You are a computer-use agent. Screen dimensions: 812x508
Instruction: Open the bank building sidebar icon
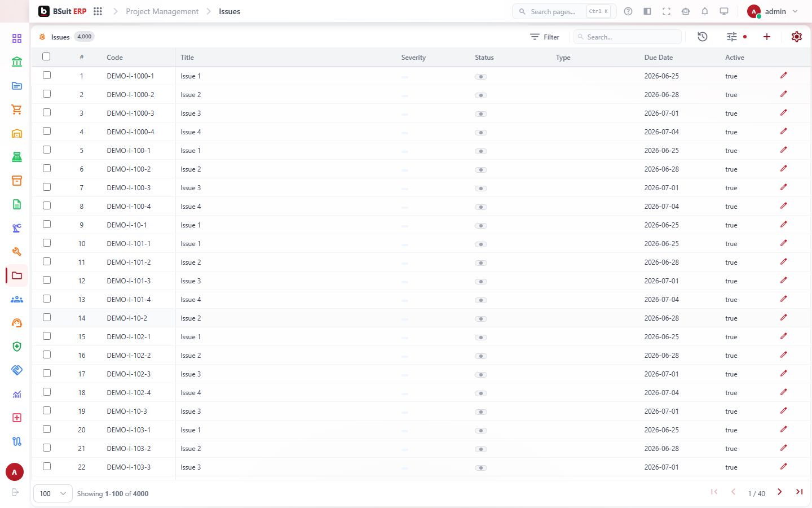17,62
